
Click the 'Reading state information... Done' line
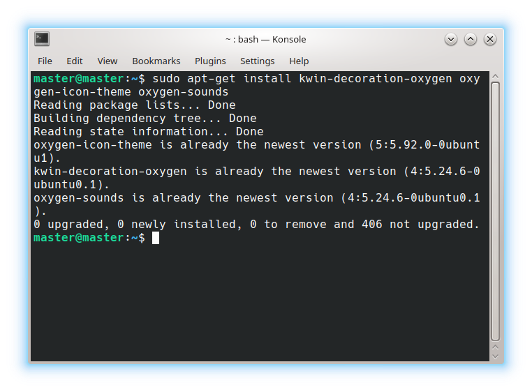(x=148, y=132)
